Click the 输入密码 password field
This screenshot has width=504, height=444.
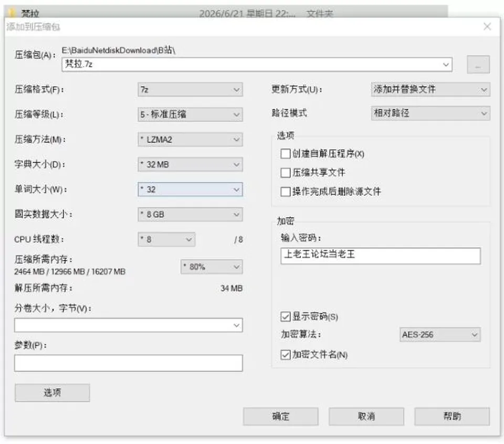coord(381,256)
